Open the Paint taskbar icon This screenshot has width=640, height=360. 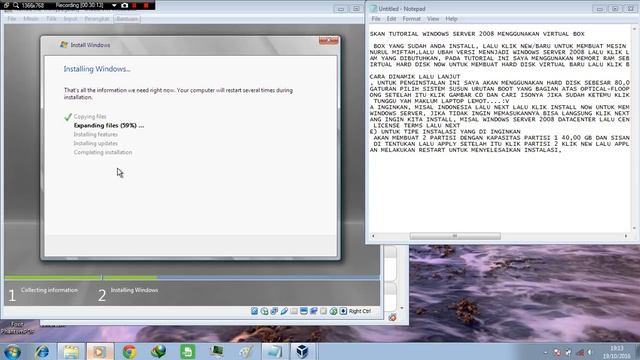point(246,351)
